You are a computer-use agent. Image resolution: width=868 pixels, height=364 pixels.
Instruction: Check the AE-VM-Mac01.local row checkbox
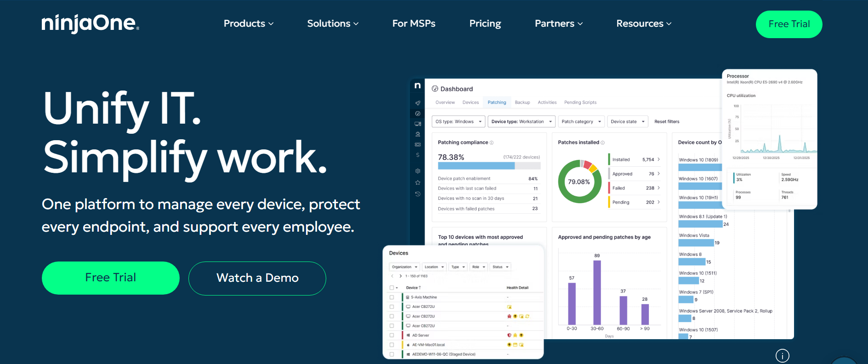click(x=392, y=345)
